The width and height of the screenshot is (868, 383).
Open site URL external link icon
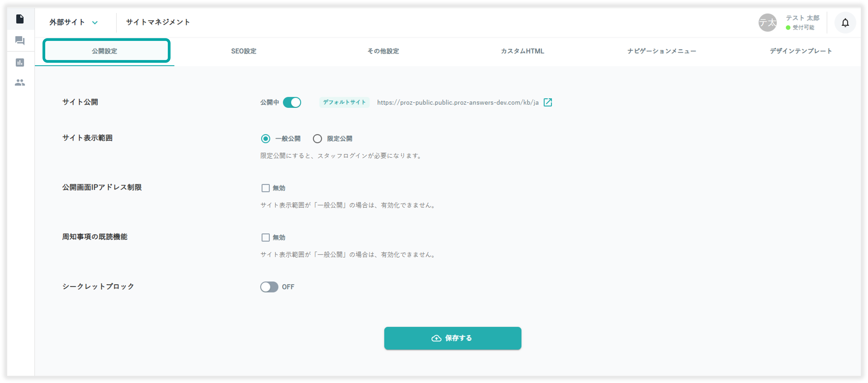pos(547,102)
